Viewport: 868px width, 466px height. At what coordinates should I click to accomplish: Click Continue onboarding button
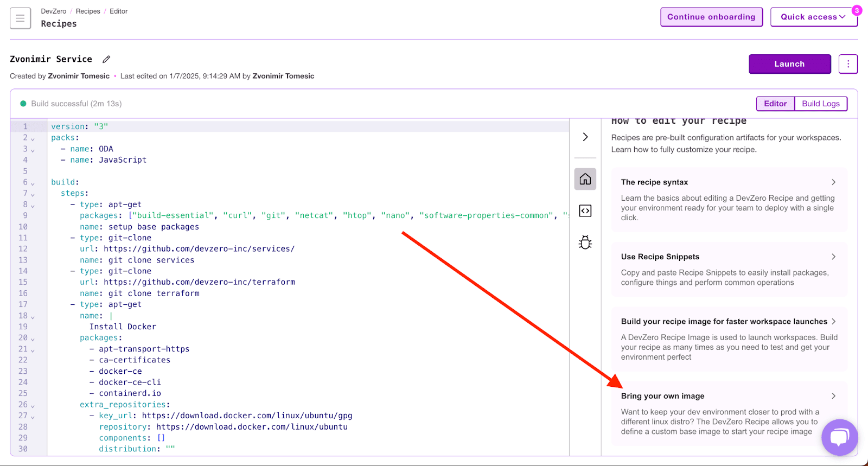click(x=711, y=17)
